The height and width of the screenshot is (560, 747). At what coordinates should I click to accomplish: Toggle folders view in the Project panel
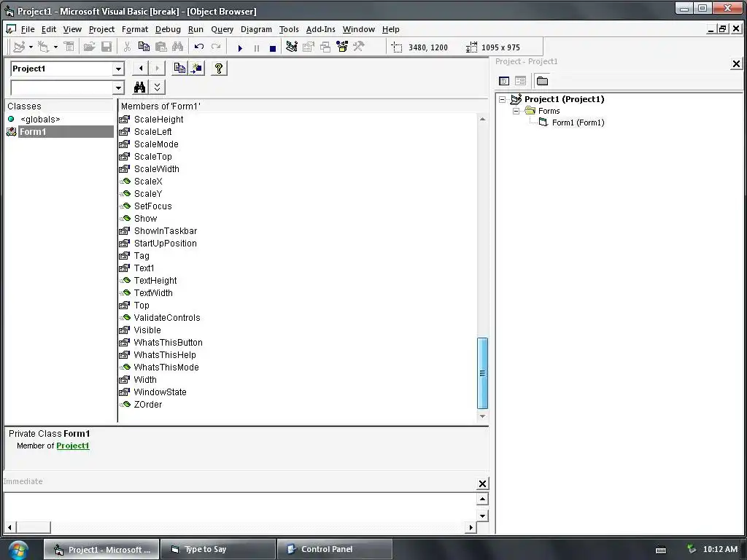tap(542, 81)
